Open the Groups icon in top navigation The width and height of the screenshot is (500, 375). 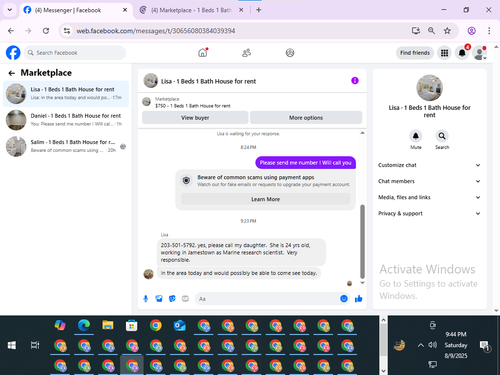pos(290,53)
